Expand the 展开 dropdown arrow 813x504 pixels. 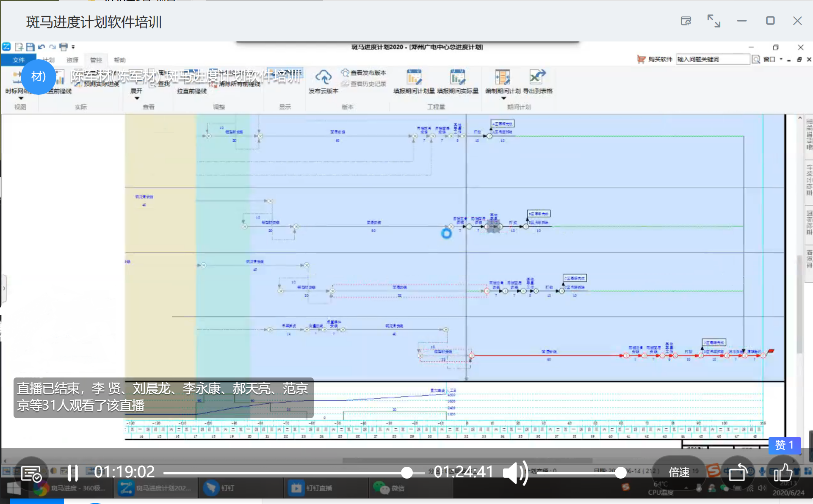click(x=137, y=98)
